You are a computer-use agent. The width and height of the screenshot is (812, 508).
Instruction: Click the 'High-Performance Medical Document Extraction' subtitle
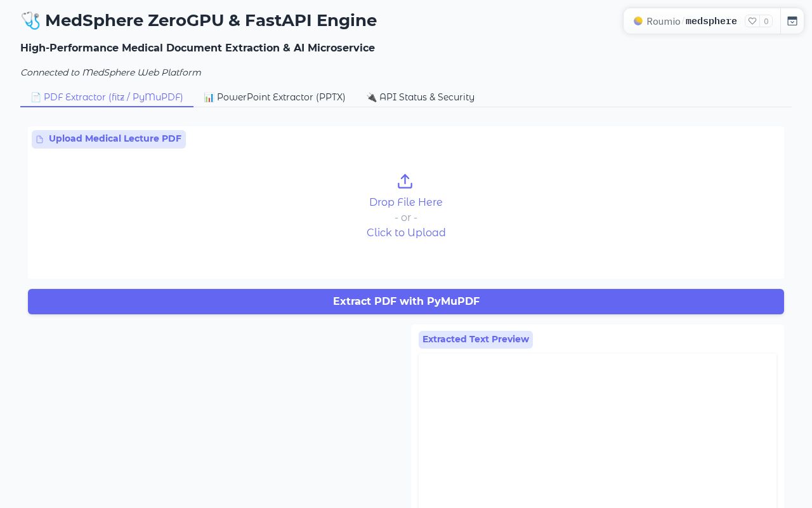tap(197, 48)
